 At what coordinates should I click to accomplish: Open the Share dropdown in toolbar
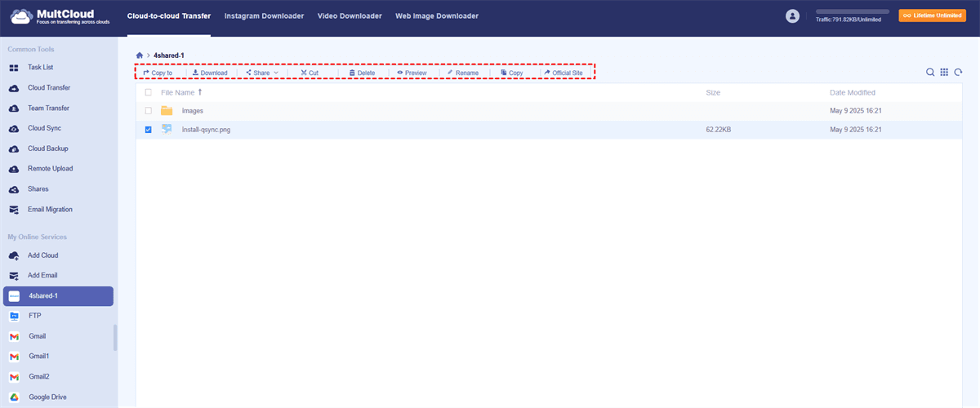pyautogui.click(x=262, y=73)
